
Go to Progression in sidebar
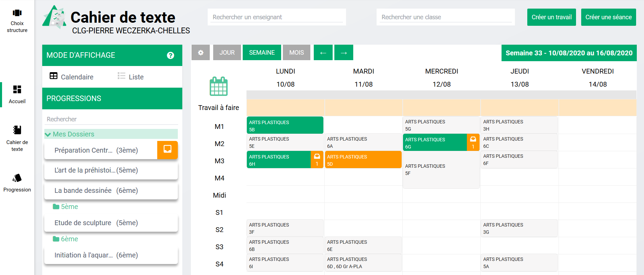pyautogui.click(x=17, y=178)
